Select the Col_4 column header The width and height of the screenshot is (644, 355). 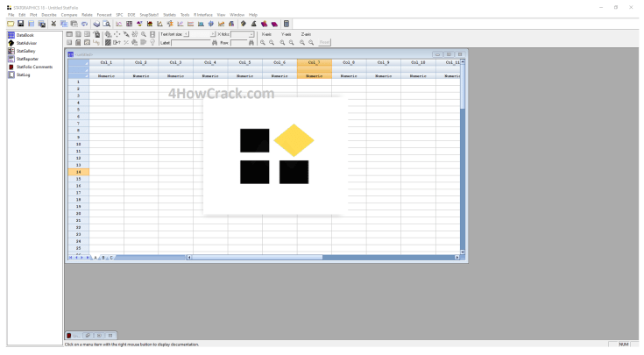coord(210,62)
